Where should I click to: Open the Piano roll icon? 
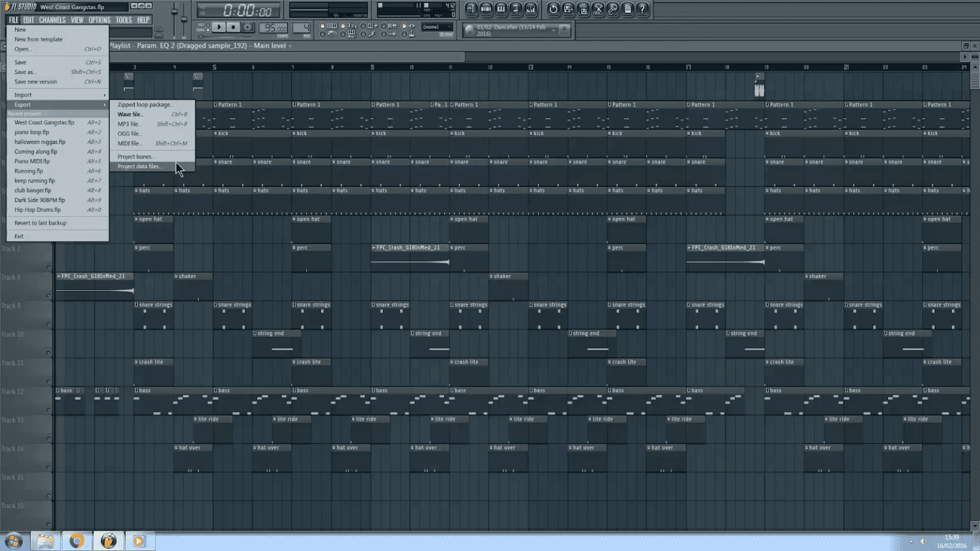tap(500, 10)
